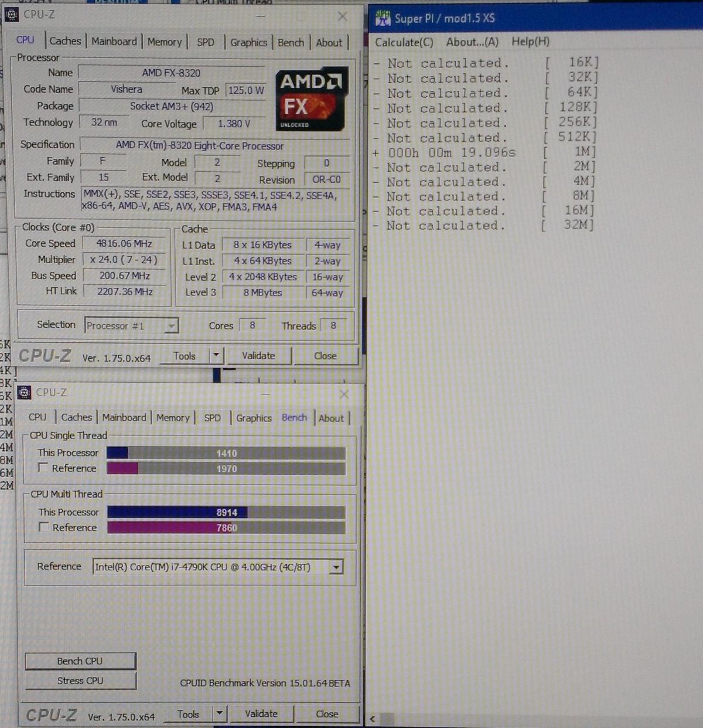Close the top CPU-Z window with X
Image resolution: width=703 pixels, height=728 pixels.
343,16
